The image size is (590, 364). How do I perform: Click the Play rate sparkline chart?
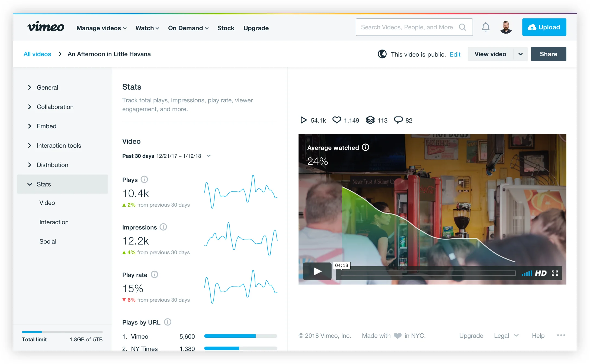(241, 287)
